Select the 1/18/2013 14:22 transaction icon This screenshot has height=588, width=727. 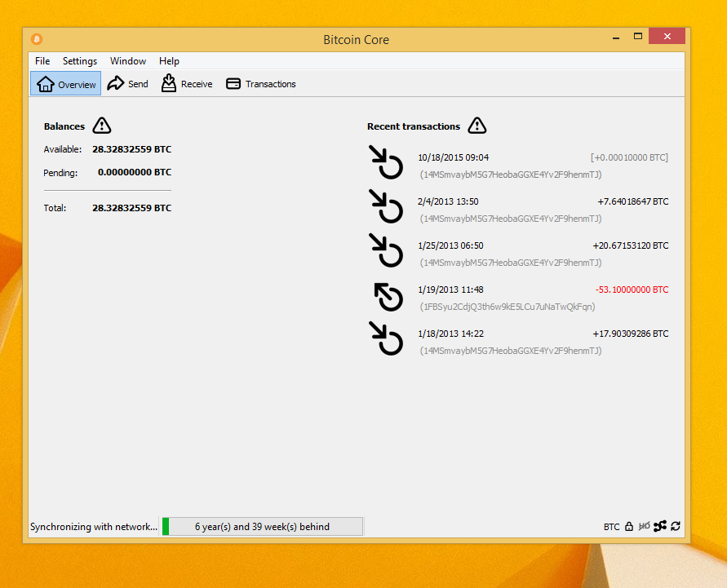click(x=386, y=338)
